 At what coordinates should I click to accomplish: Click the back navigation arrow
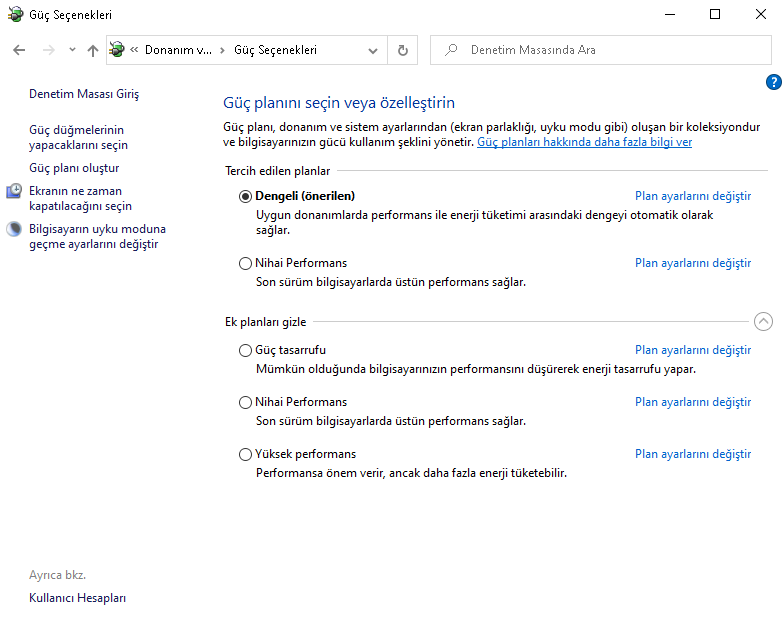(x=19, y=50)
